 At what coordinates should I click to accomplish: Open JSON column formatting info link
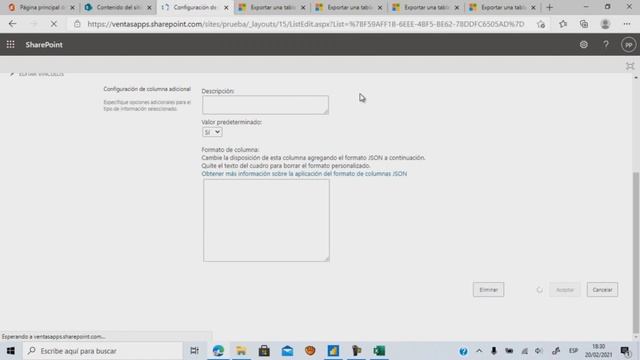pos(304,174)
